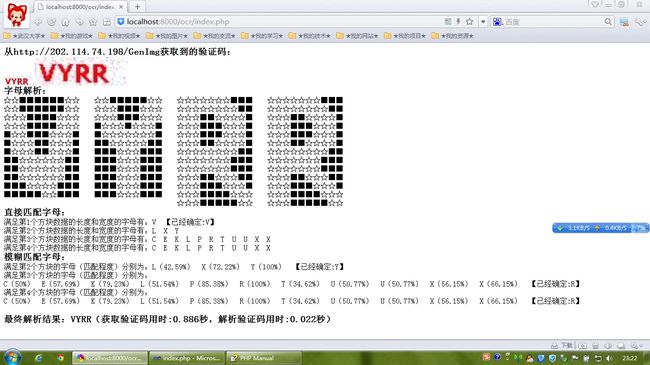650x365 pixels.
Task: Open the browser skin icon in title bar
Action: [595, 5]
